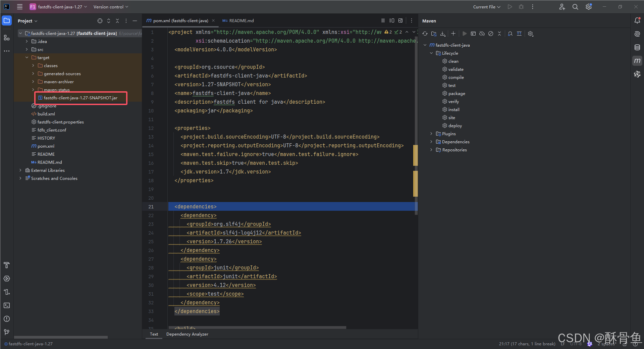Image resolution: width=644 pixels, height=349 pixels.
Task: Open the Build tool window hammer icon
Action: point(7,265)
